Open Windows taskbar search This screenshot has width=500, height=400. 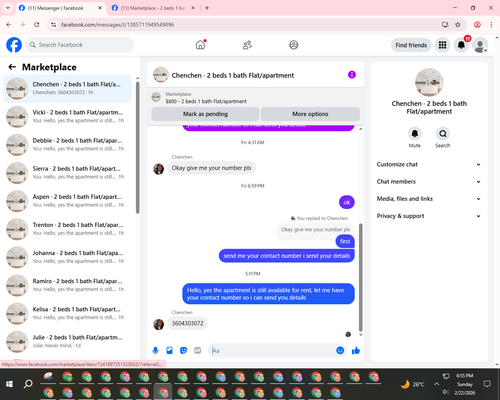pos(28,384)
